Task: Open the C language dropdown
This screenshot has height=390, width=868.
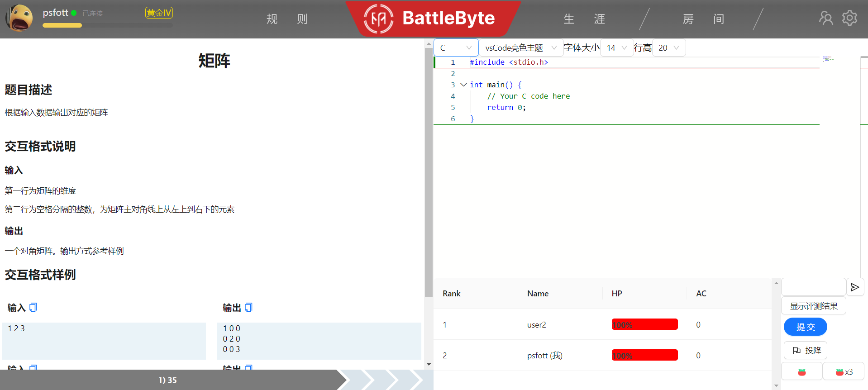Action: point(456,48)
